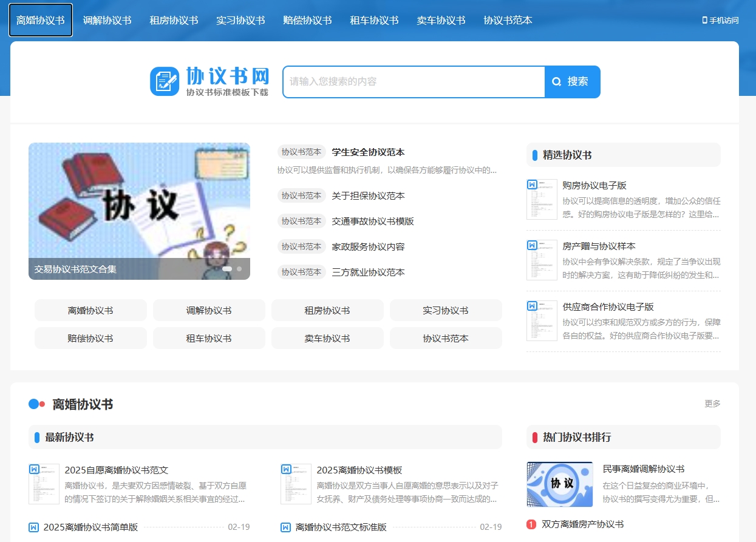Click the magnifier icon inside the search button

point(557,81)
